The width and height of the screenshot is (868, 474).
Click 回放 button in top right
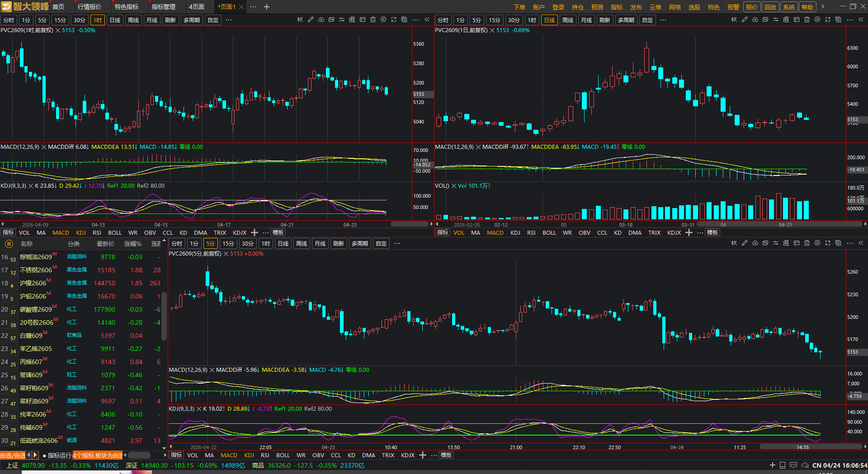coord(770,7)
